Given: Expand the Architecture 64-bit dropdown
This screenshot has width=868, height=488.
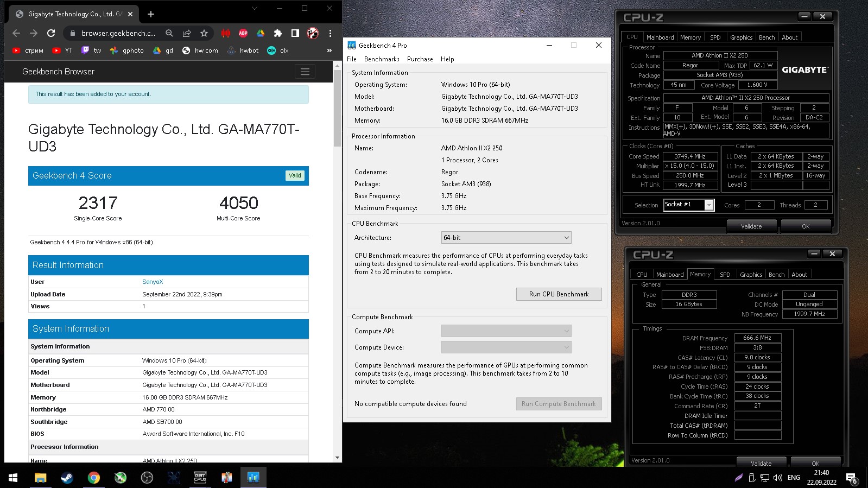Looking at the screenshot, I should (506, 238).
